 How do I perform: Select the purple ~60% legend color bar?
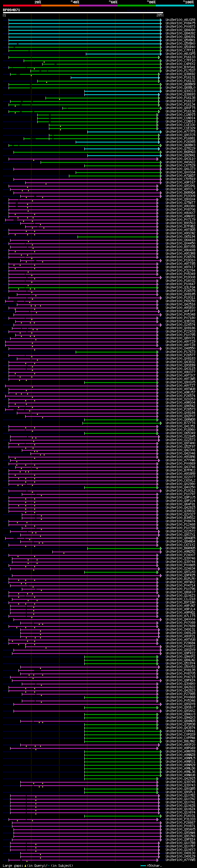98,6
